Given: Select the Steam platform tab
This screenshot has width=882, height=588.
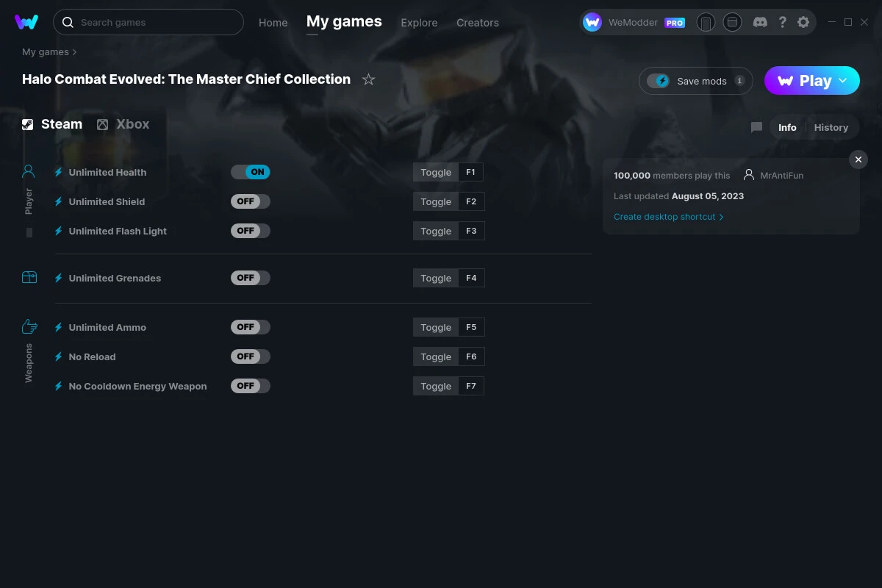Looking at the screenshot, I should pos(52,124).
